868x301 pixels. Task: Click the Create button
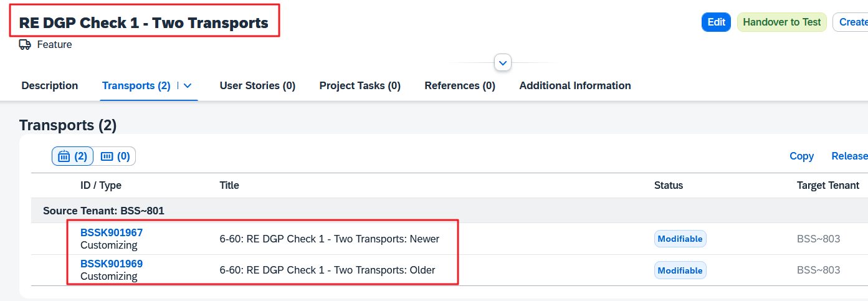[852, 22]
